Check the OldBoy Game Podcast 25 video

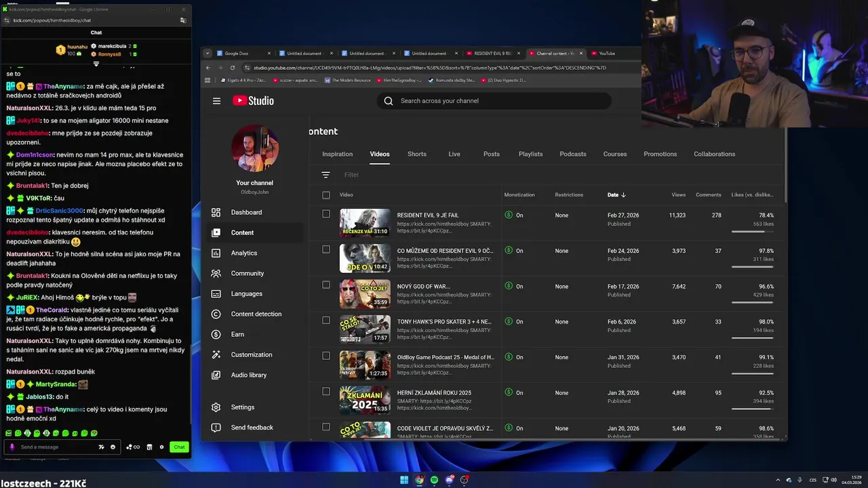326,356
